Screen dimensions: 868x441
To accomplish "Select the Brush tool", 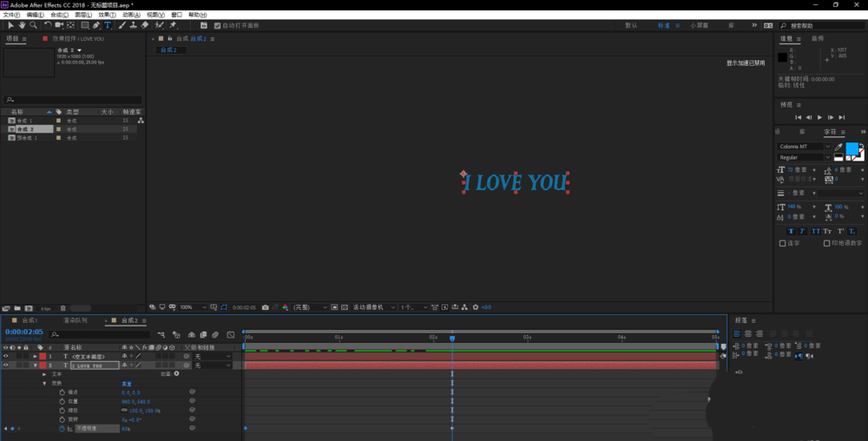I will click(x=122, y=25).
